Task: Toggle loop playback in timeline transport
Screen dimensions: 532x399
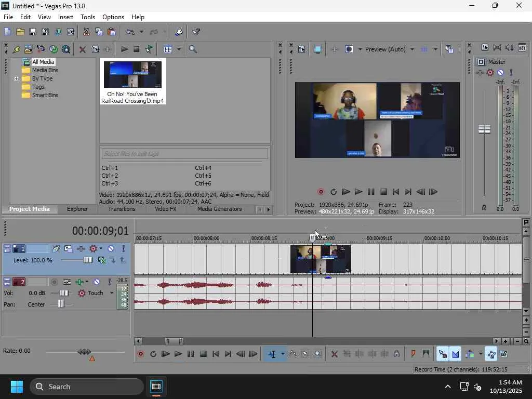Action: (153, 354)
